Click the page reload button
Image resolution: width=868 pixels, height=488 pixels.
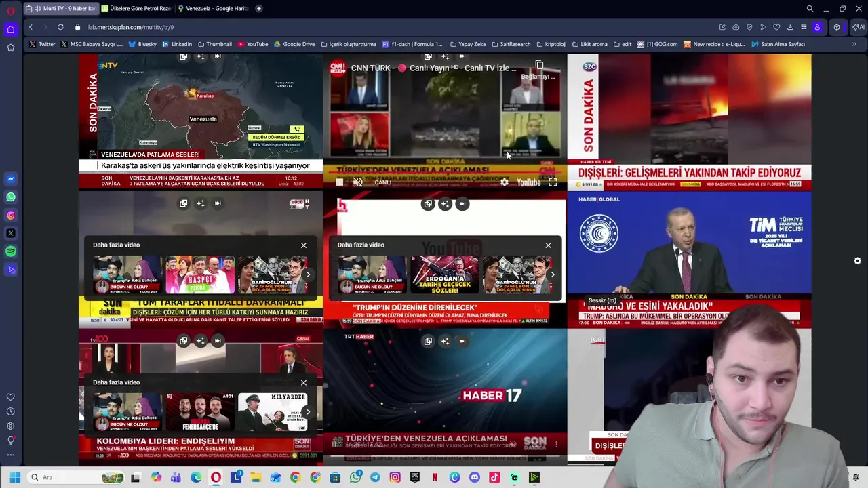pyautogui.click(x=60, y=27)
